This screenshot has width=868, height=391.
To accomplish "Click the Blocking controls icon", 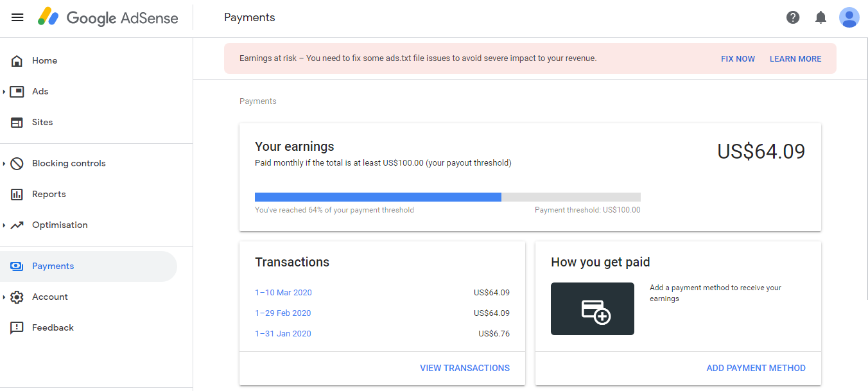I will (x=17, y=164).
